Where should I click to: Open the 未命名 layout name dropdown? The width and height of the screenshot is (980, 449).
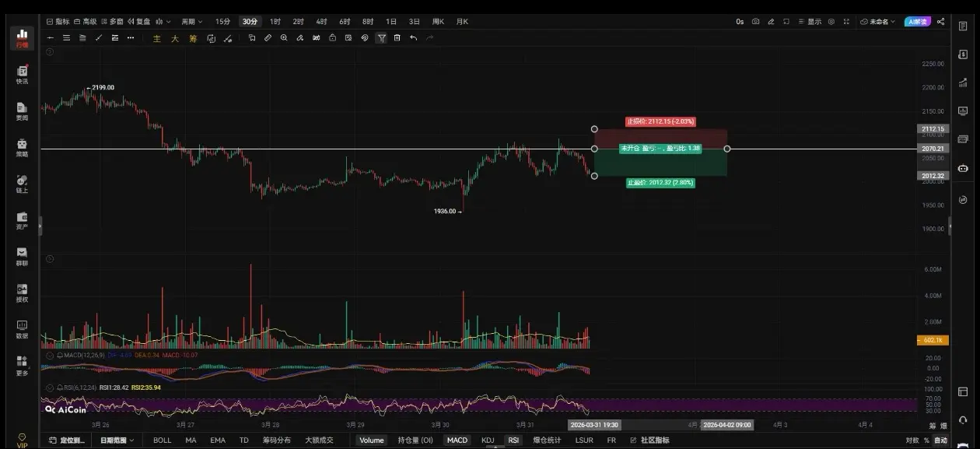click(x=877, y=22)
